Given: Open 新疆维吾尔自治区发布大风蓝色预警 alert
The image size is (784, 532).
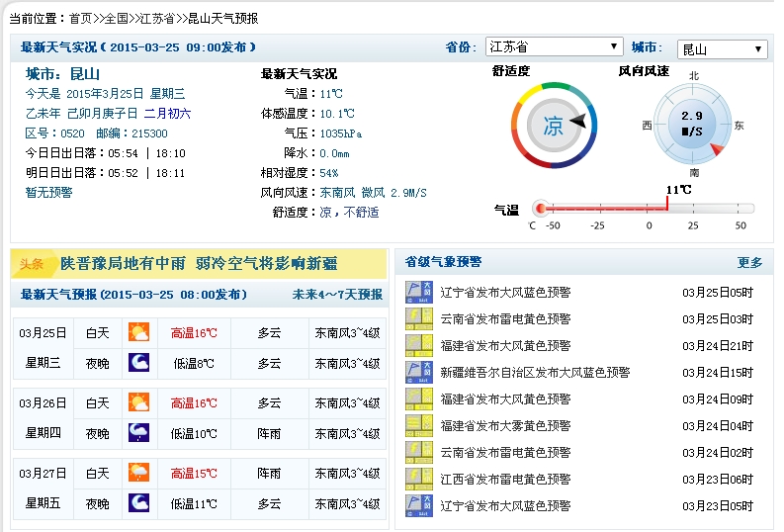Looking at the screenshot, I should tap(535, 373).
